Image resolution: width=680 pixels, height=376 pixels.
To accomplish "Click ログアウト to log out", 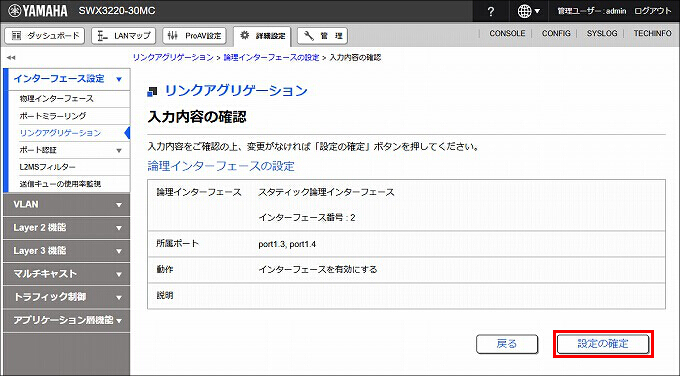I will pyautogui.click(x=652, y=11).
